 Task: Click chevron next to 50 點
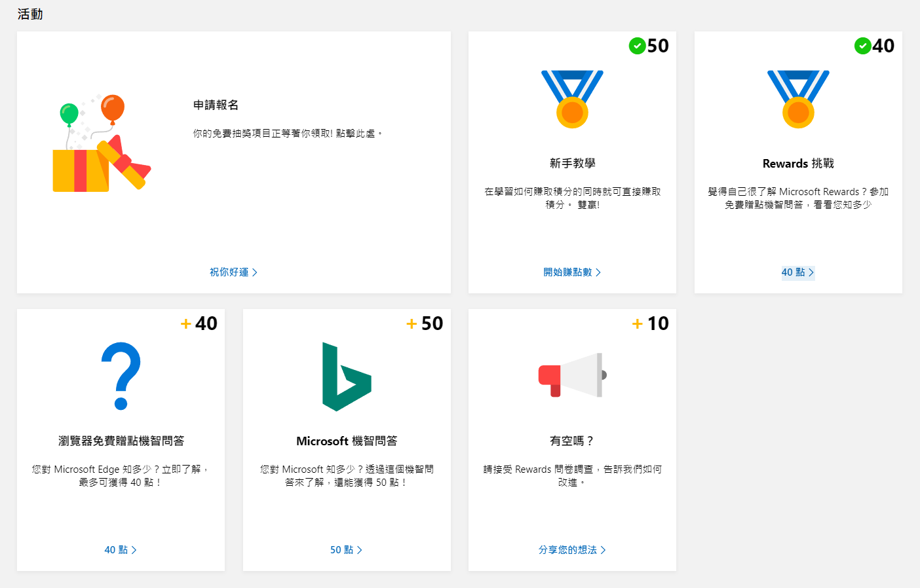360,550
